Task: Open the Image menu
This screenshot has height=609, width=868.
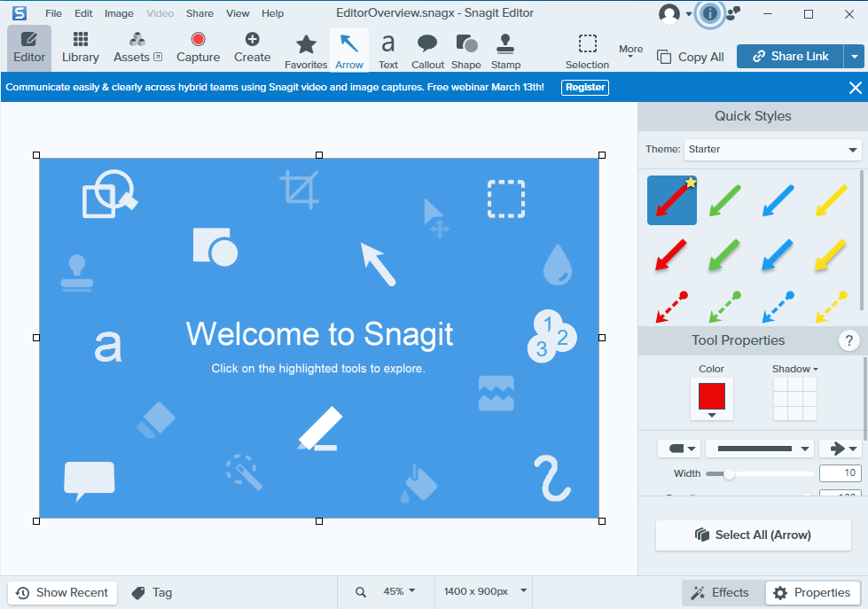Action: coord(119,13)
